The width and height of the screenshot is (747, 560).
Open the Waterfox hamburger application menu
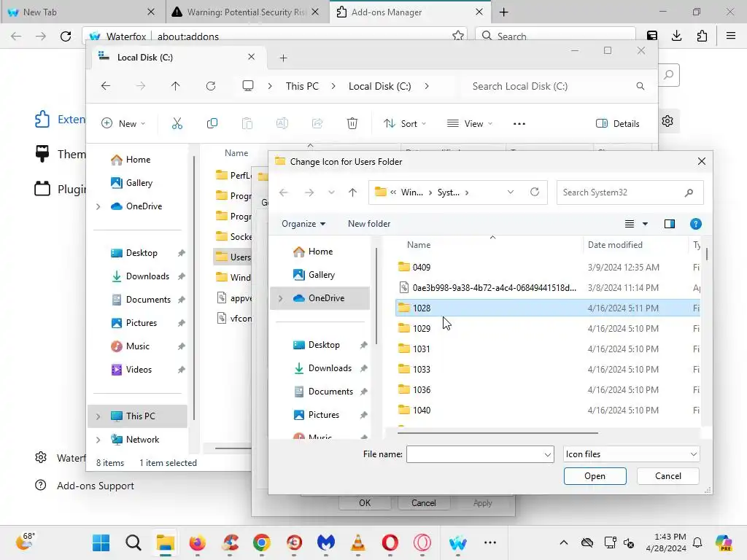731,36
